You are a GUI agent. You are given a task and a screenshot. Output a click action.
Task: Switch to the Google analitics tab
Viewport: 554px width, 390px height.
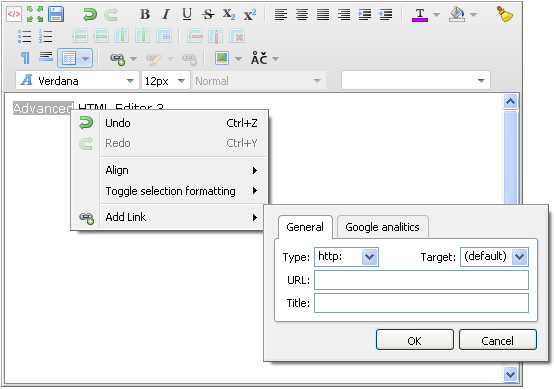pos(382,227)
